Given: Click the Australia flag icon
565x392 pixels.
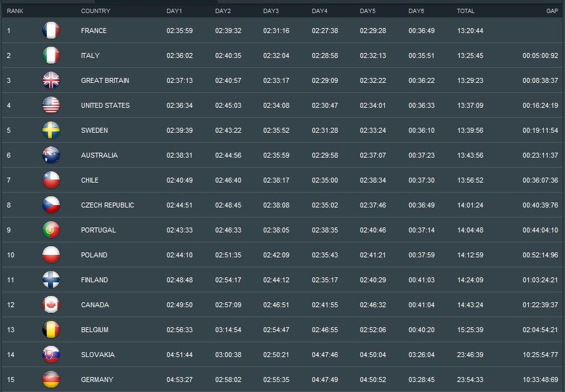Looking at the screenshot, I should [x=51, y=155].
